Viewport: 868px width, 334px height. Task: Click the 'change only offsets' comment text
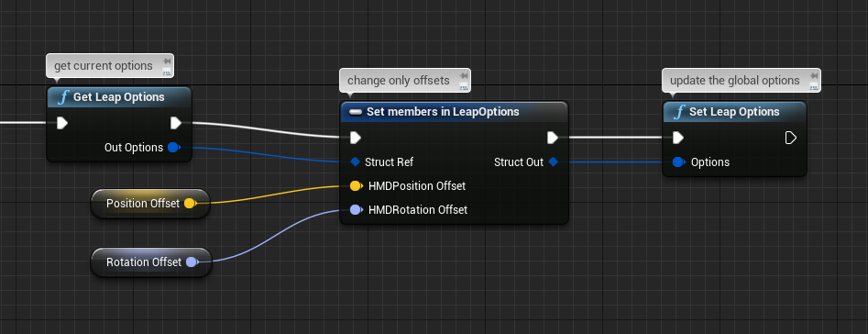coord(399,81)
